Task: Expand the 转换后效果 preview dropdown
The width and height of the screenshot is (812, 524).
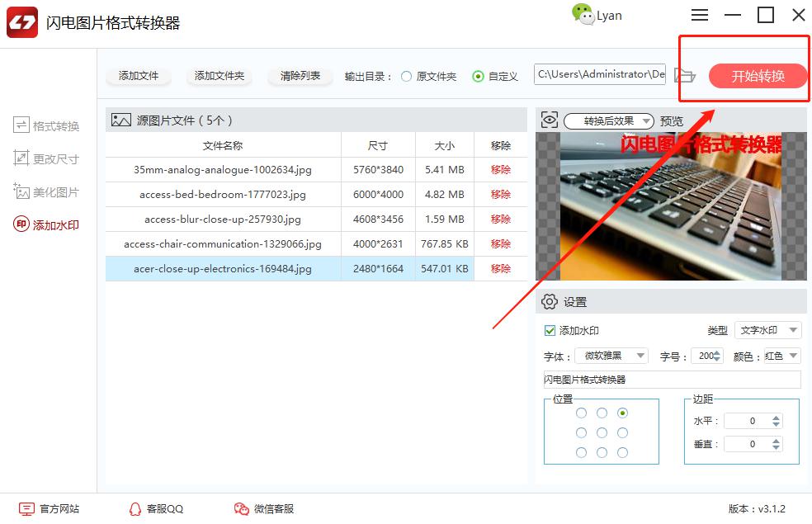Action: [x=609, y=121]
